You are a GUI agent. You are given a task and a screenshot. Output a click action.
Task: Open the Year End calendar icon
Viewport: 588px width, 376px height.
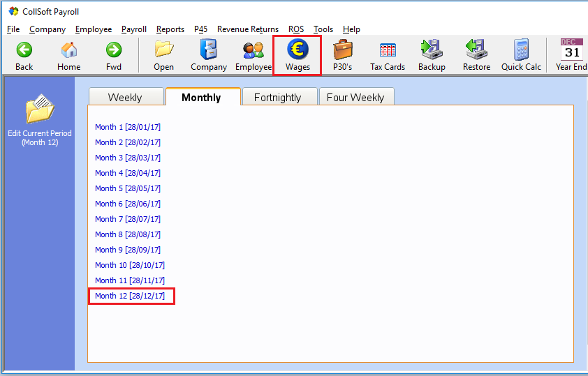[571, 50]
